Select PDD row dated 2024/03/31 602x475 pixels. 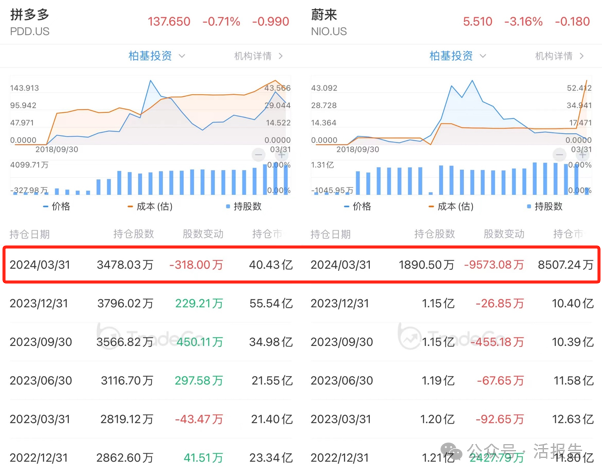click(150, 265)
